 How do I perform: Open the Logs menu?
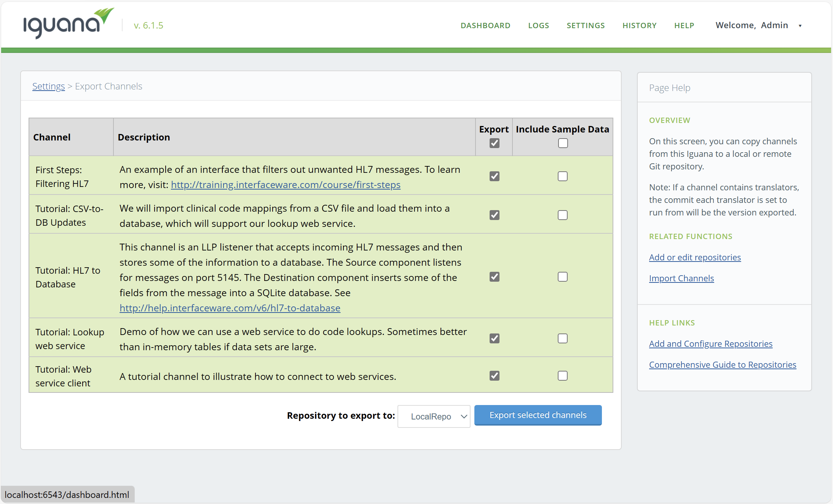[x=538, y=26]
